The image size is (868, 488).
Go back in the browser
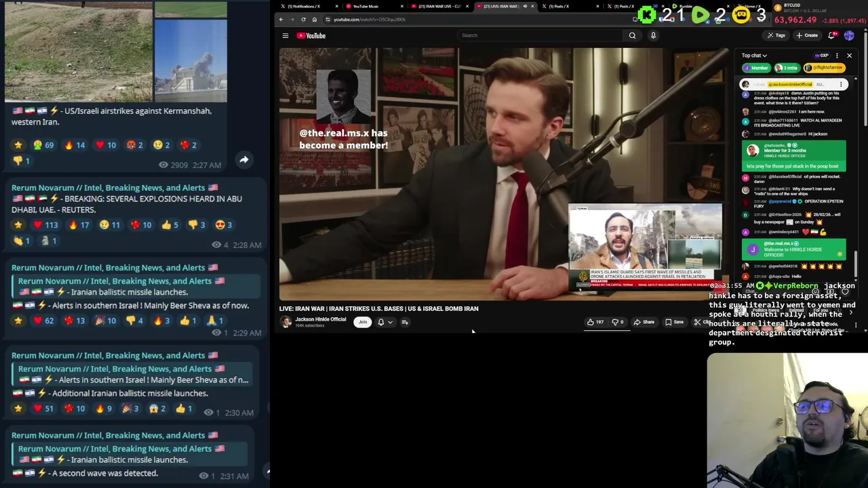pos(281,19)
